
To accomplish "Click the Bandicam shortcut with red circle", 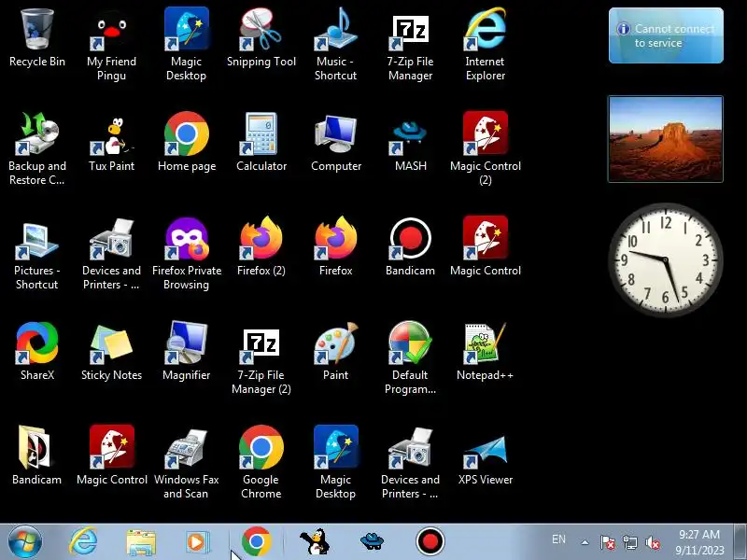I will pyautogui.click(x=410, y=247).
